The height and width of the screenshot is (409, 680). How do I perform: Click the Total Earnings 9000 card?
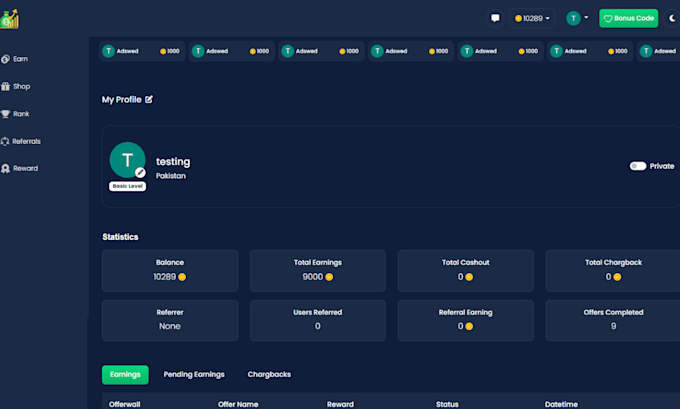318,271
